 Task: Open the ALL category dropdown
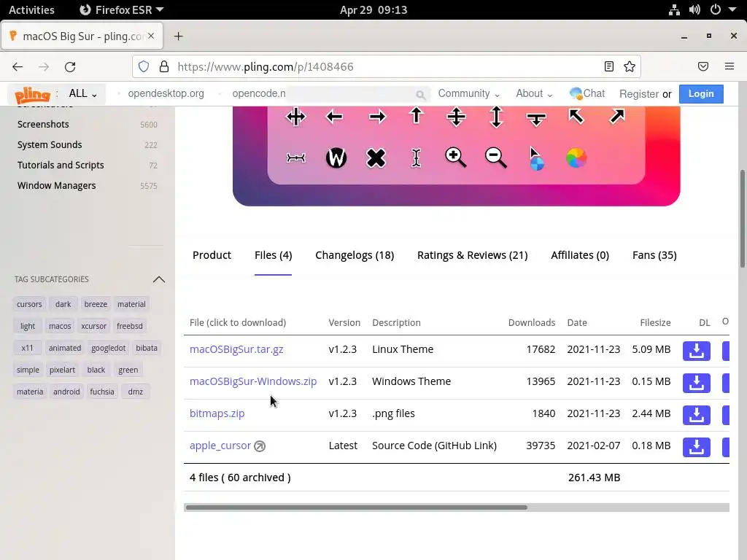(x=83, y=93)
